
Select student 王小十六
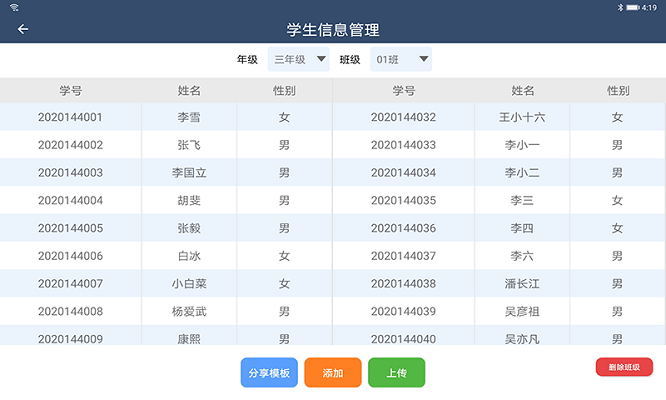[x=522, y=117]
